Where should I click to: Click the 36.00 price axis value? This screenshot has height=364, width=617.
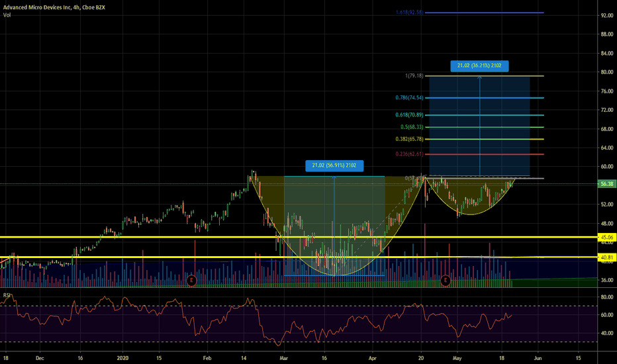[x=607, y=280]
